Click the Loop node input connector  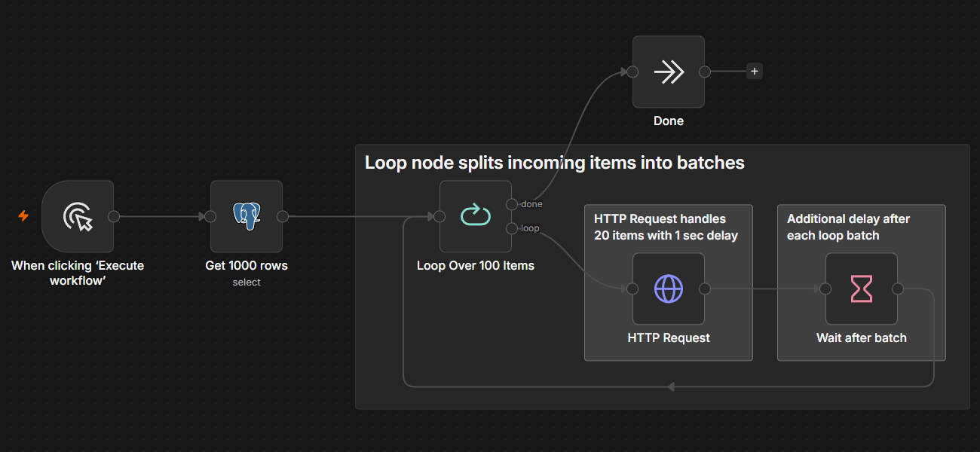[439, 216]
